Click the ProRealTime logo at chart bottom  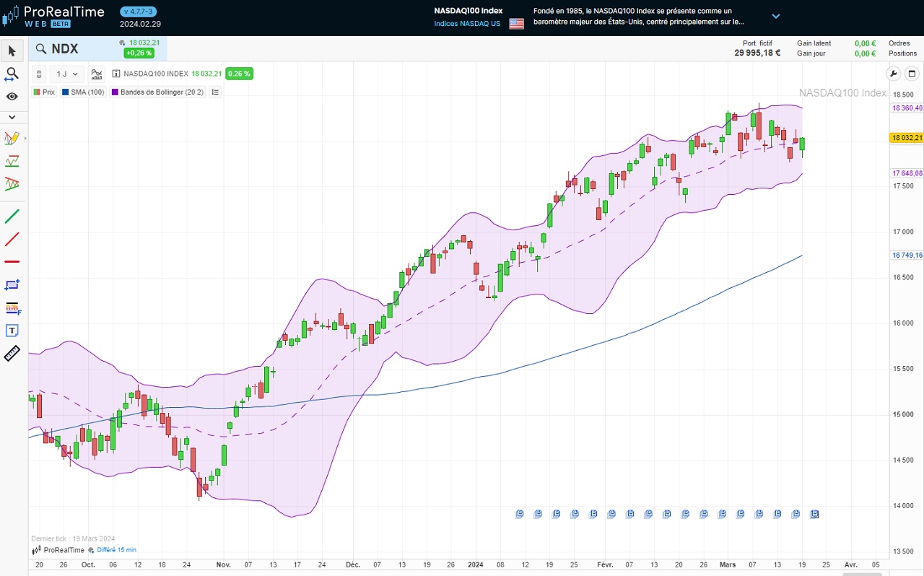(58, 550)
